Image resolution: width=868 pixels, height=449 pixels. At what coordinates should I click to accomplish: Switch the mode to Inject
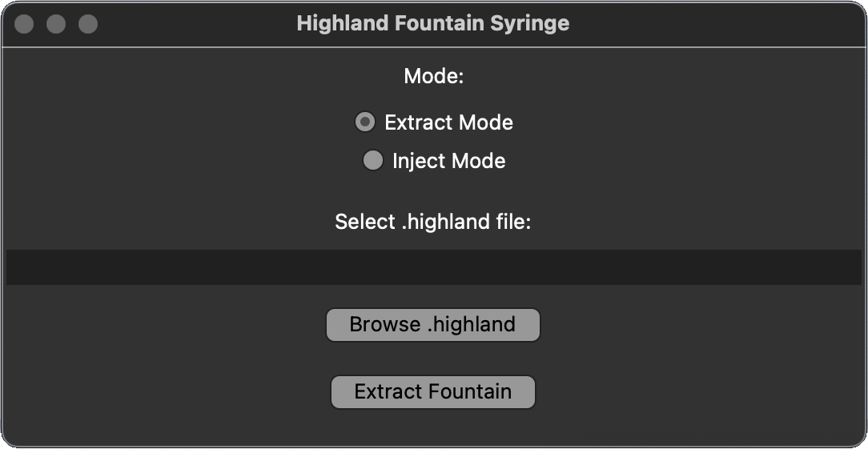click(373, 161)
